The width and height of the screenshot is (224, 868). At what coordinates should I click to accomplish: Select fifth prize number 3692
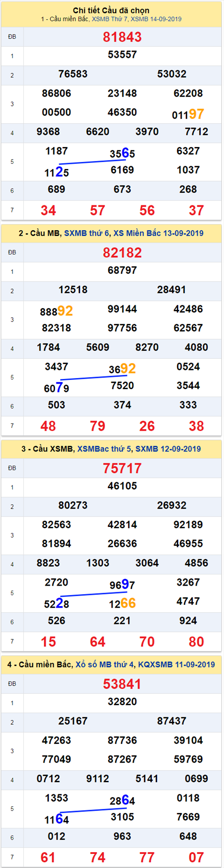(122, 369)
